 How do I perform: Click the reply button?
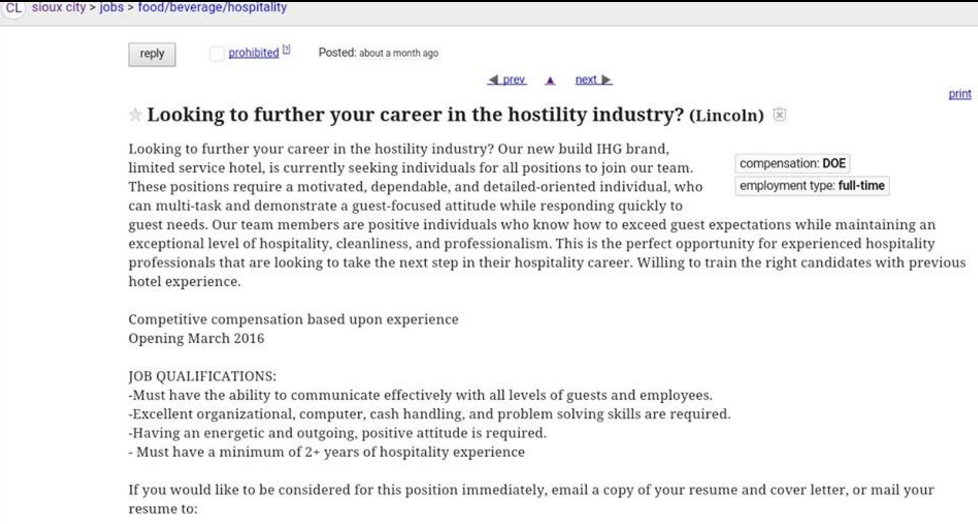tap(152, 54)
